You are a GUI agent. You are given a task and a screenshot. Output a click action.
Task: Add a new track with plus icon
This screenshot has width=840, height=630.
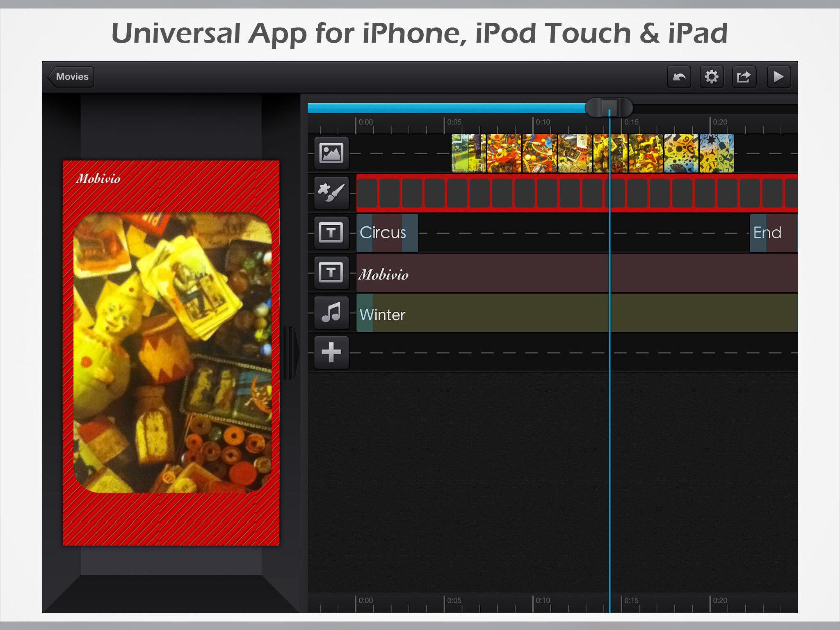[x=331, y=352]
